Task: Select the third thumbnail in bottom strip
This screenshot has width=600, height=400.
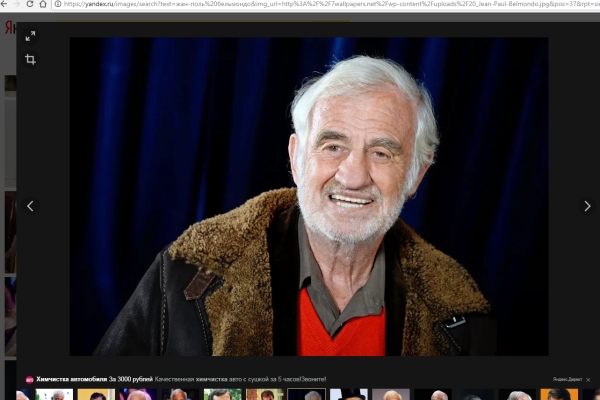Action: pyautogui.click(x=138, y=395)
